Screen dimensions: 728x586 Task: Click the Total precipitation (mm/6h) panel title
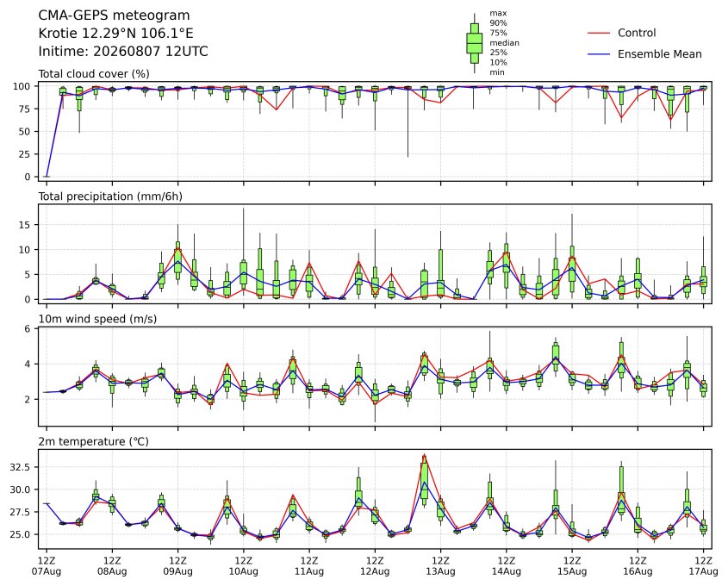coord(110,196)
